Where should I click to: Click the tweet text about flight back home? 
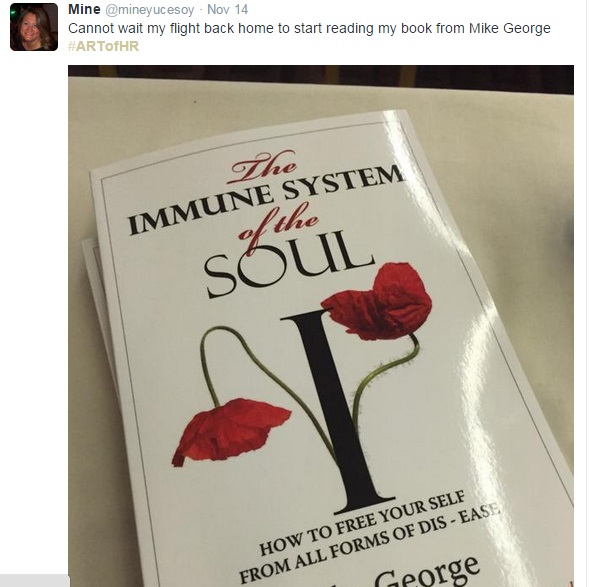coord(309,28)
